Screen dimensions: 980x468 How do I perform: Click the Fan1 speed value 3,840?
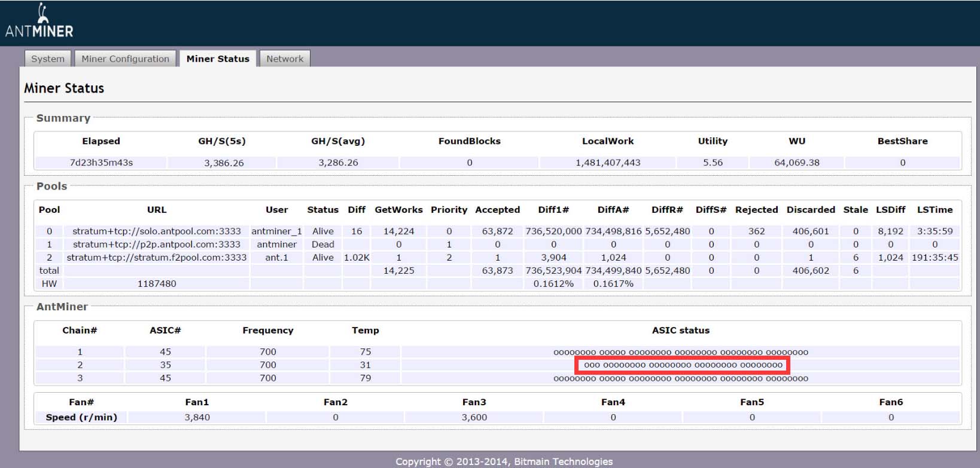[197, 417]
